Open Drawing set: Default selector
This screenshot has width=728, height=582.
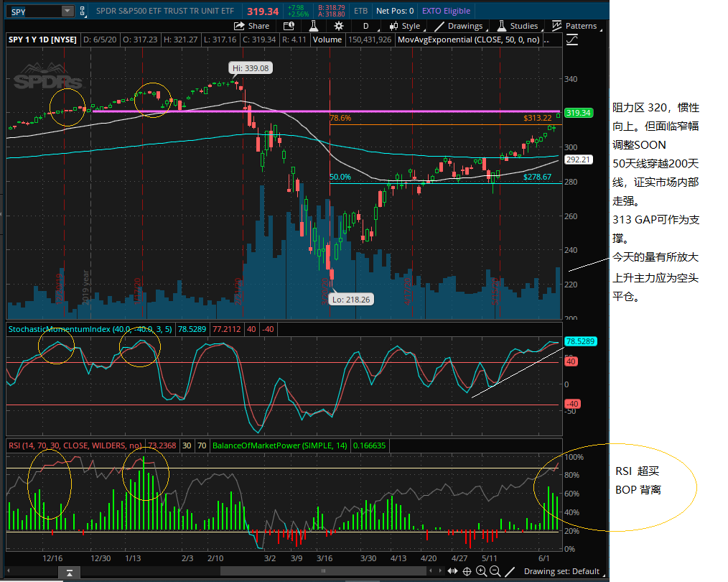[x=563, y=571]
